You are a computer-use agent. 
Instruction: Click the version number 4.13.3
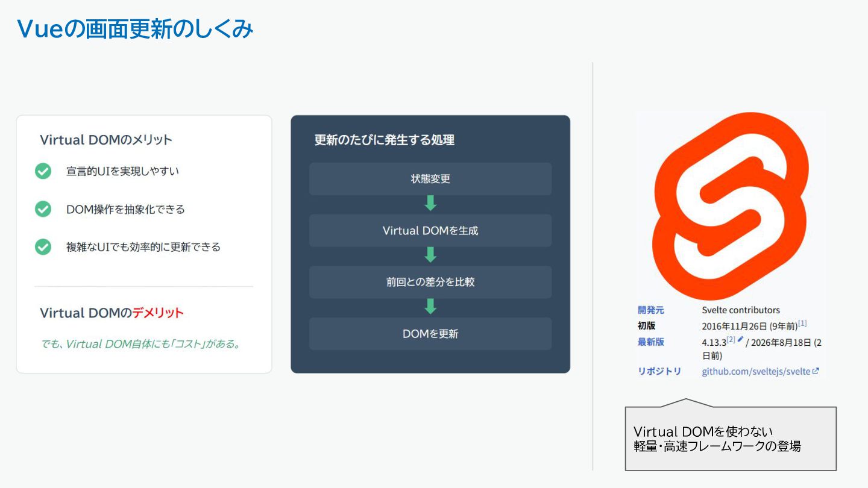[x=714, y=342]
